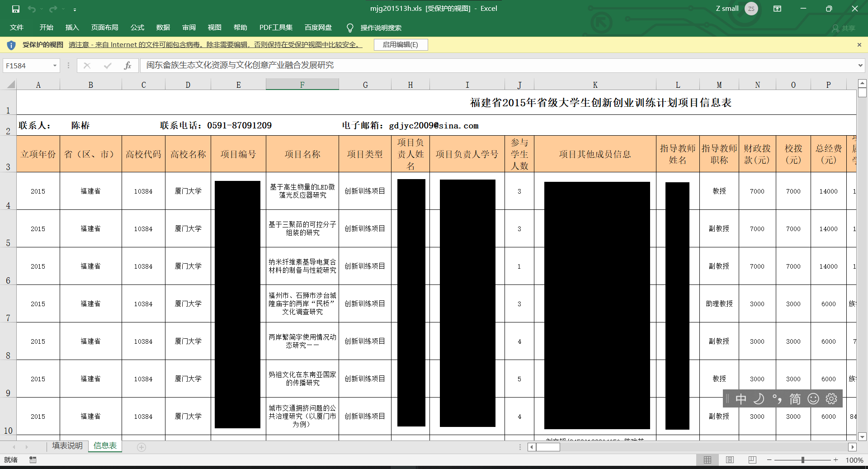Click horizontal scrollbar right arrow
The width and height of the screenshot is (868, 469).
(852, 447)
